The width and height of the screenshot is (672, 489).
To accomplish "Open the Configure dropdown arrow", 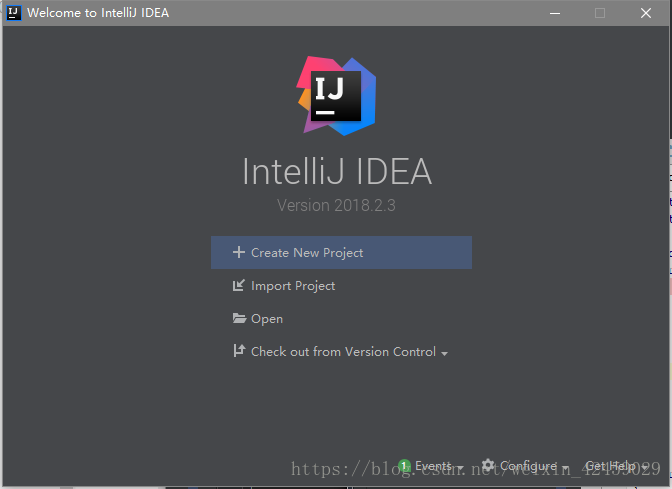I will [566, 468].
